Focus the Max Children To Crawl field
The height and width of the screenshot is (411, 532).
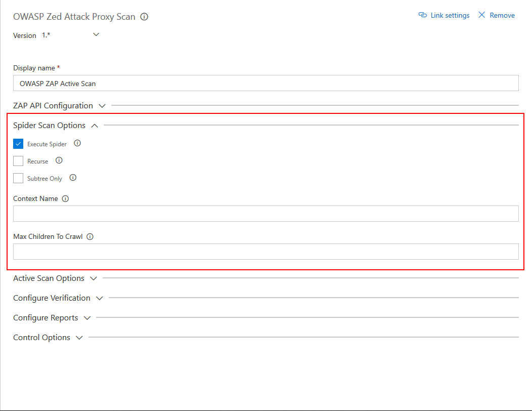coord(266,252)
